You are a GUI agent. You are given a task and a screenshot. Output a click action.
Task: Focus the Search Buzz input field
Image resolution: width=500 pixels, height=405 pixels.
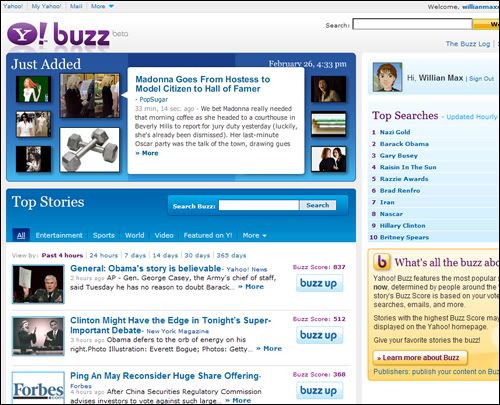click(259, 205)
